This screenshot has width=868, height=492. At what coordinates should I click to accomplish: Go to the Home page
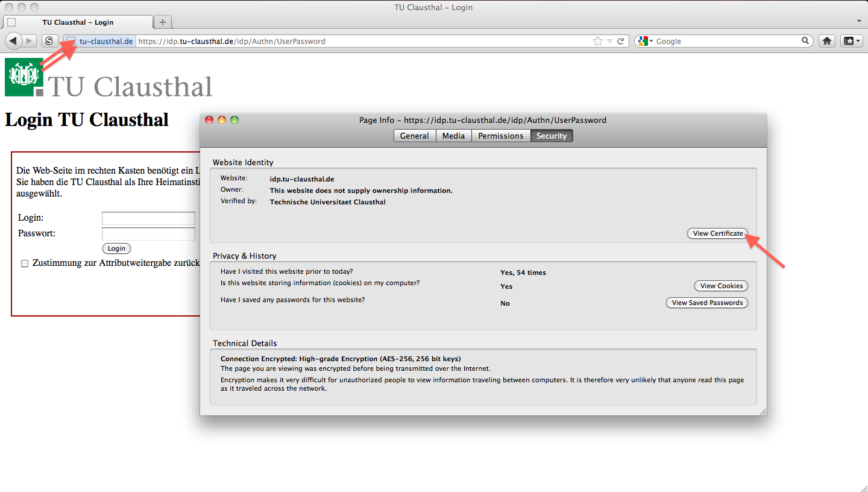coord(827,41)
